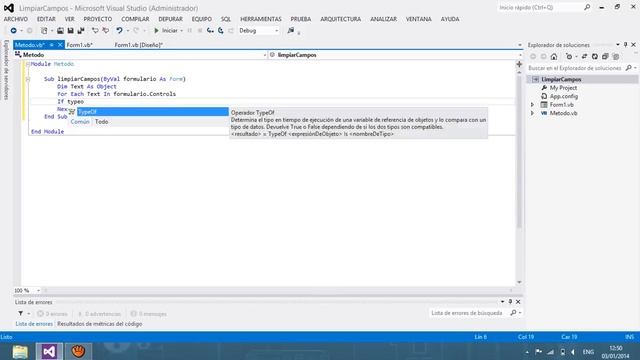Open File Explorer from the taskbar

pos(20,351)
